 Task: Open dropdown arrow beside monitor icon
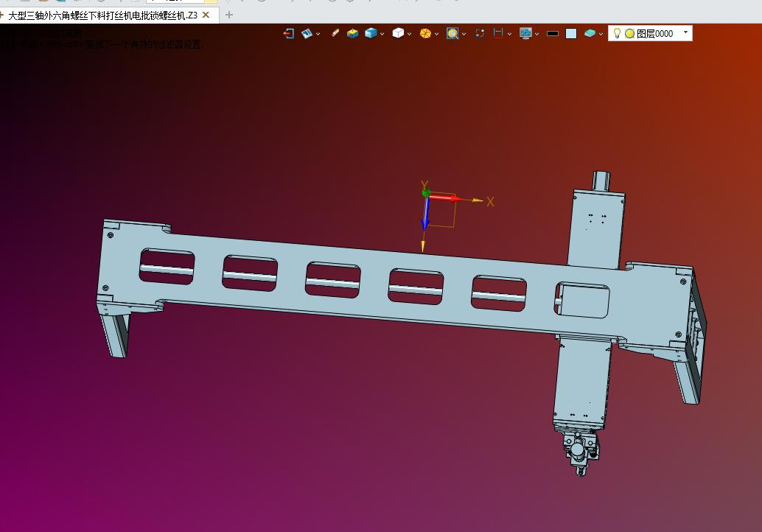pos(536,34)
